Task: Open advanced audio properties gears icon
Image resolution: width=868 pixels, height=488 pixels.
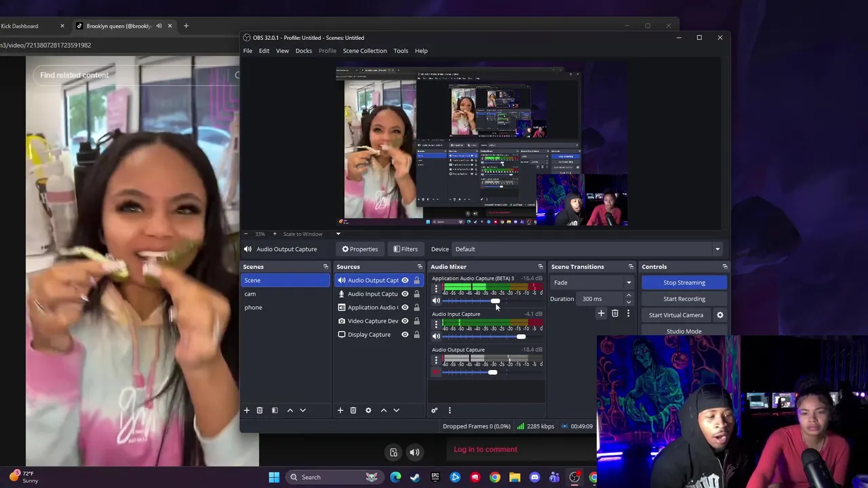Action: tap(435, 410)
